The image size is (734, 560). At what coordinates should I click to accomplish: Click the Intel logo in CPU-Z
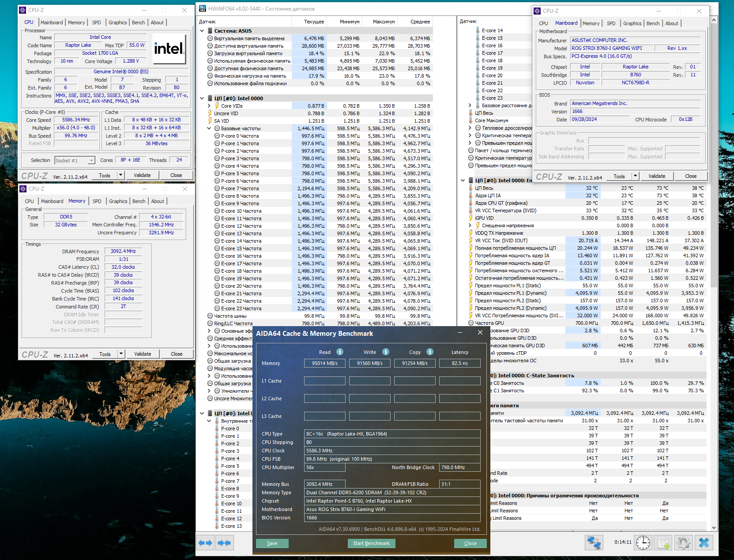click(169, 49)
